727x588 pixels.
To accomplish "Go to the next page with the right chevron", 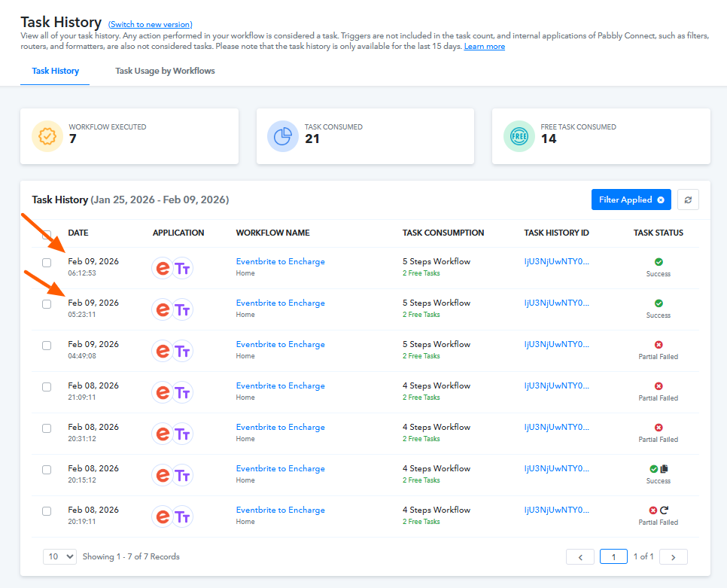I will coord(674,557).
